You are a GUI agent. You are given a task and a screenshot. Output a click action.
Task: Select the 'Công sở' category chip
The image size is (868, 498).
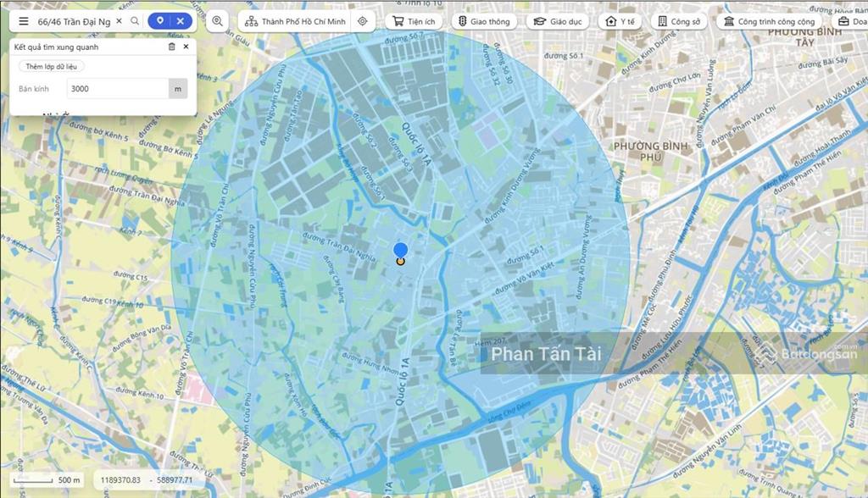click(679, 21)
